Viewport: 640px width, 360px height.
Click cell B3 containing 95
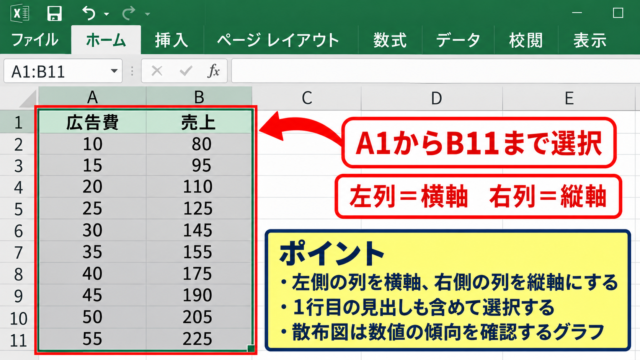click(199, 165)
